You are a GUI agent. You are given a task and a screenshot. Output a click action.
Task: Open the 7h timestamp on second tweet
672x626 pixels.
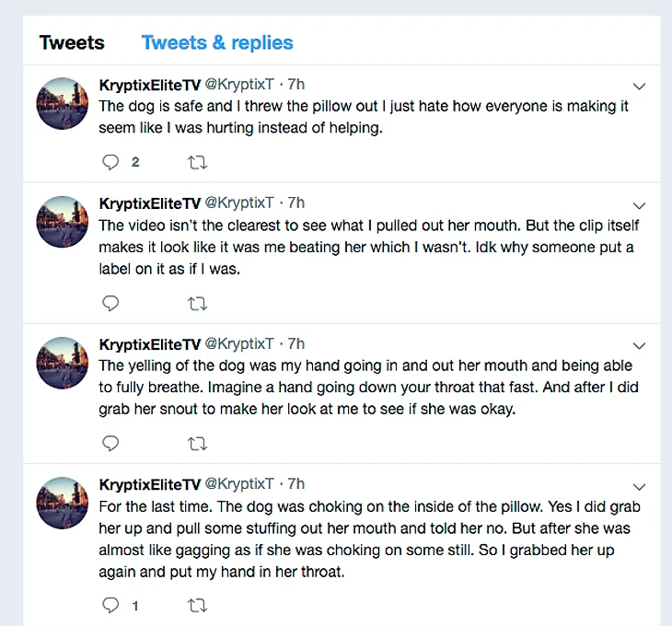point(295,203)
